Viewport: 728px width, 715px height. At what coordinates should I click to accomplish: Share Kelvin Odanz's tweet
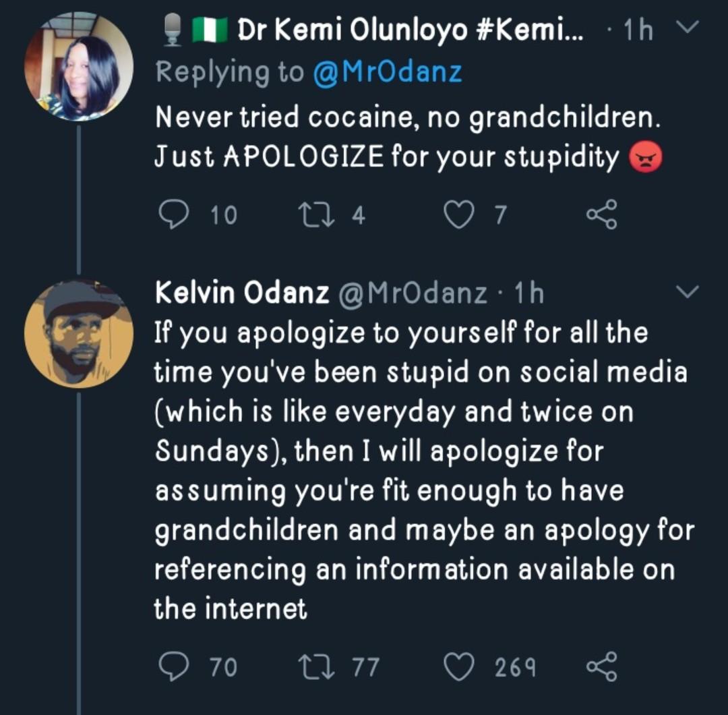[x=601, y=666]
